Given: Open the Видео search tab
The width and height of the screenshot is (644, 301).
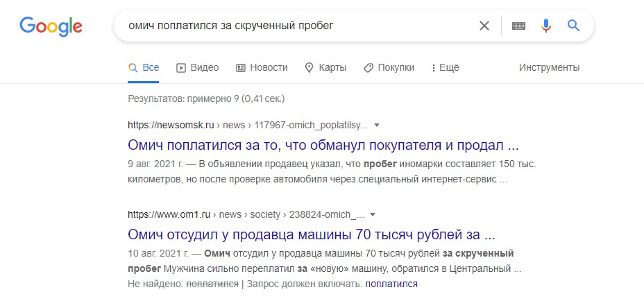Looking at the screenshot, I should (198, 67).
